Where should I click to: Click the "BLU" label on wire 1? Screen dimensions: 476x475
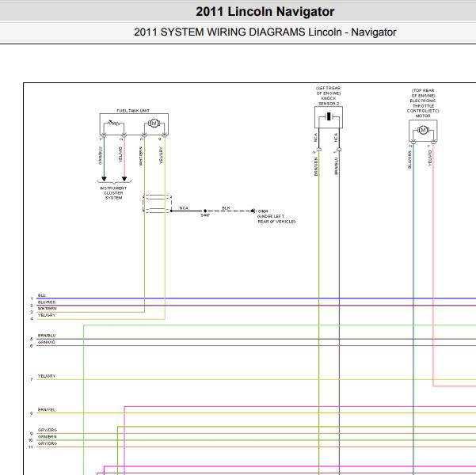click(x=42, y=295)
